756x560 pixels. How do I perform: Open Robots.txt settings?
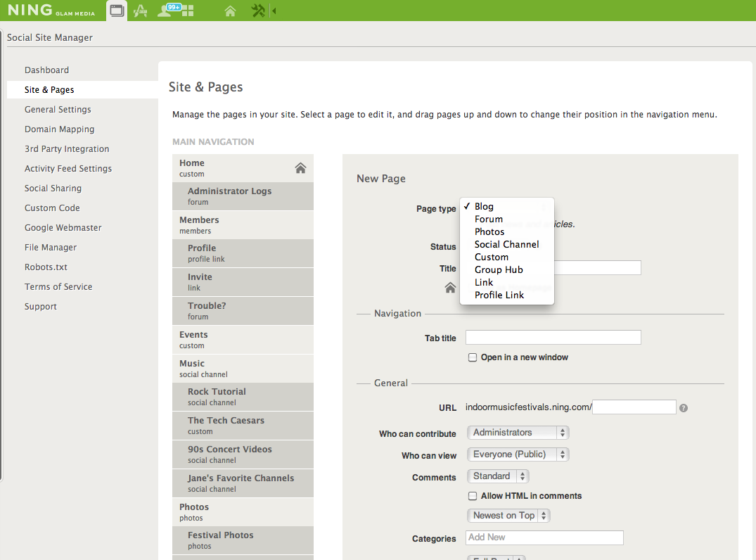(x=46, y=267)
